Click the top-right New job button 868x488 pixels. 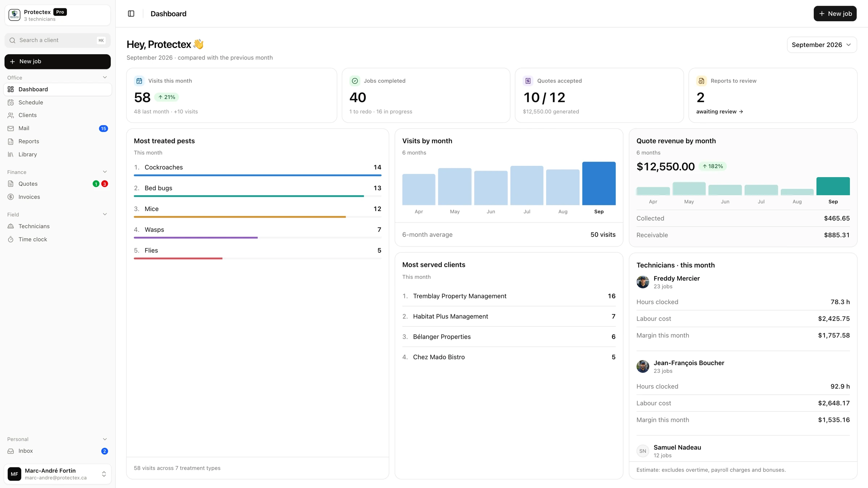[x=835, y=14]
